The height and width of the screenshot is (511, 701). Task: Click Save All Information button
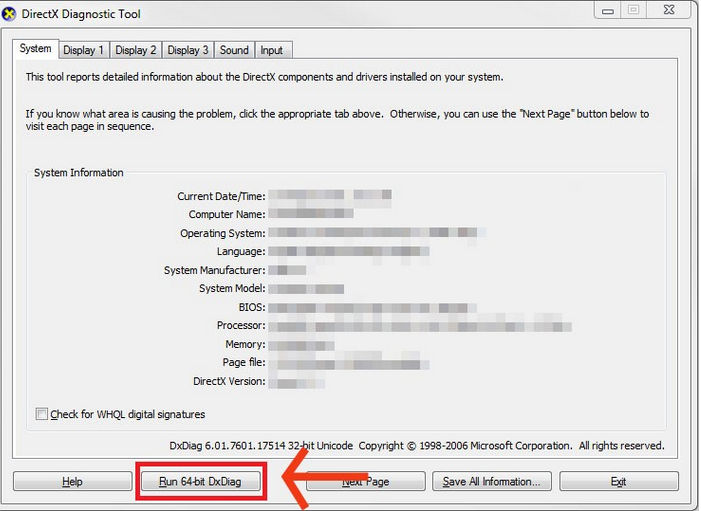coord(492,481)
